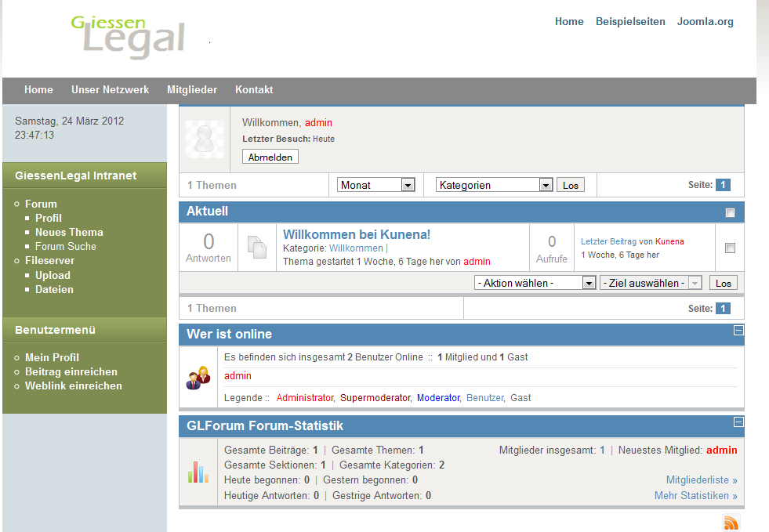Screen dimensions: 769x532
Task: Check the select-all box in Aktuell header
Action: 730,212
